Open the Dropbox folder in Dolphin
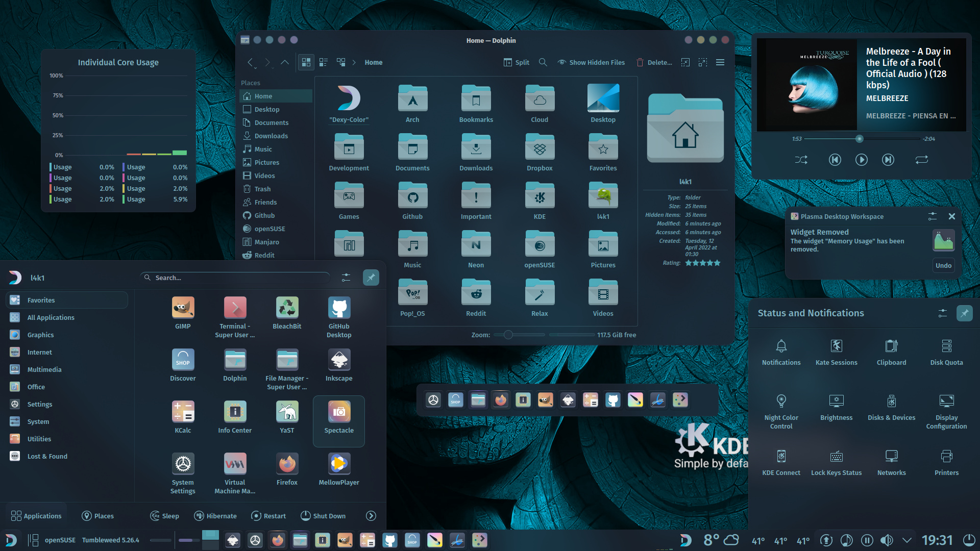The width and height of the screenshot is (980, 551). [x=540, y=152]
